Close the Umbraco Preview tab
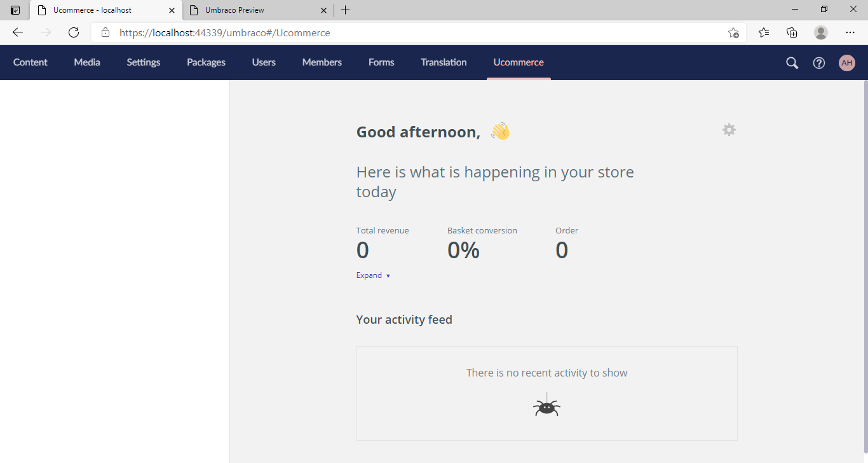This screenshot has width=868, height=463. coord(323,10)
